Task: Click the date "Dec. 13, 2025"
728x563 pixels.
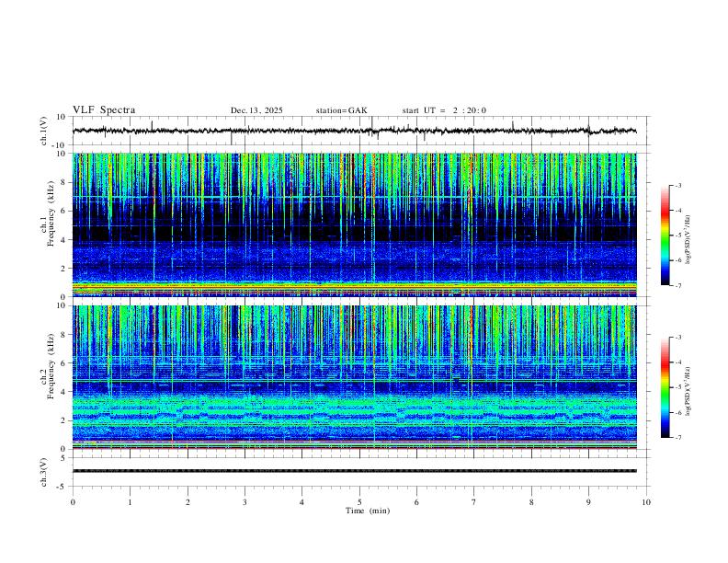Action: 256,110
